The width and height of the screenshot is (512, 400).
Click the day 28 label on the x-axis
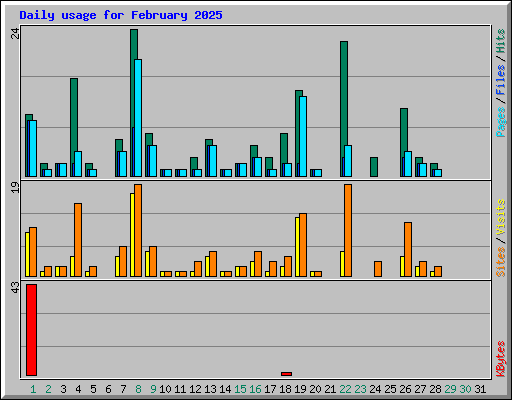tap(435, 389)
